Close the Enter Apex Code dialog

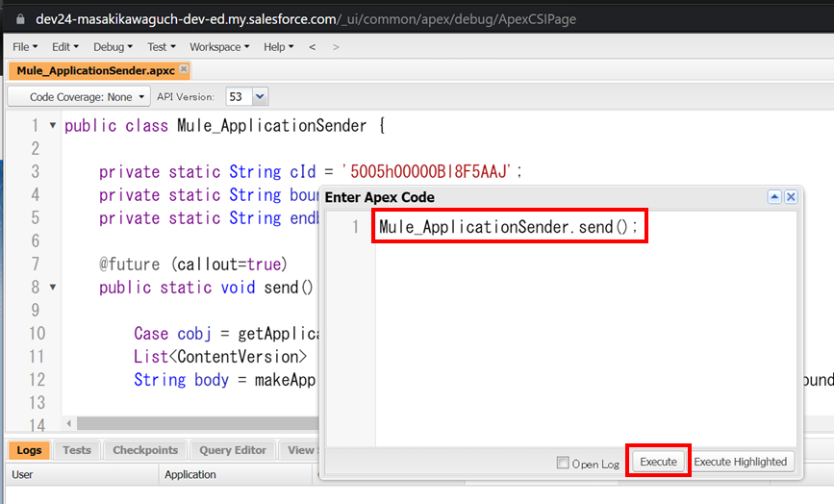click(791, 196)
